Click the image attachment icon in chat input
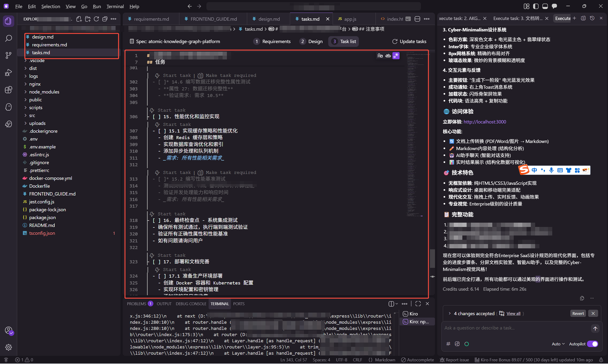 pos(457,344)
